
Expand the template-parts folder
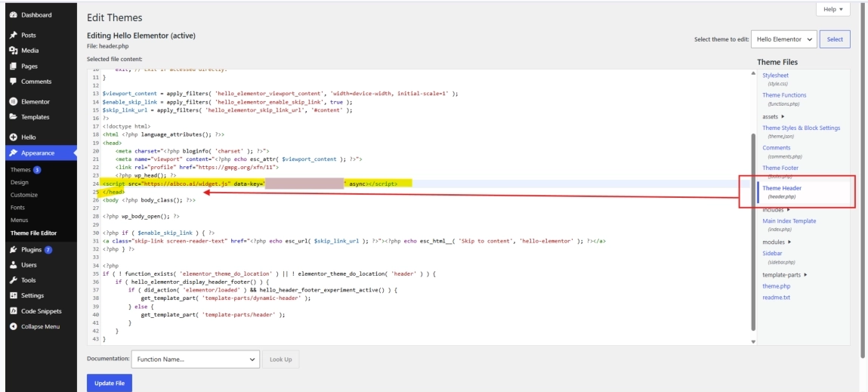pos(785,275)
